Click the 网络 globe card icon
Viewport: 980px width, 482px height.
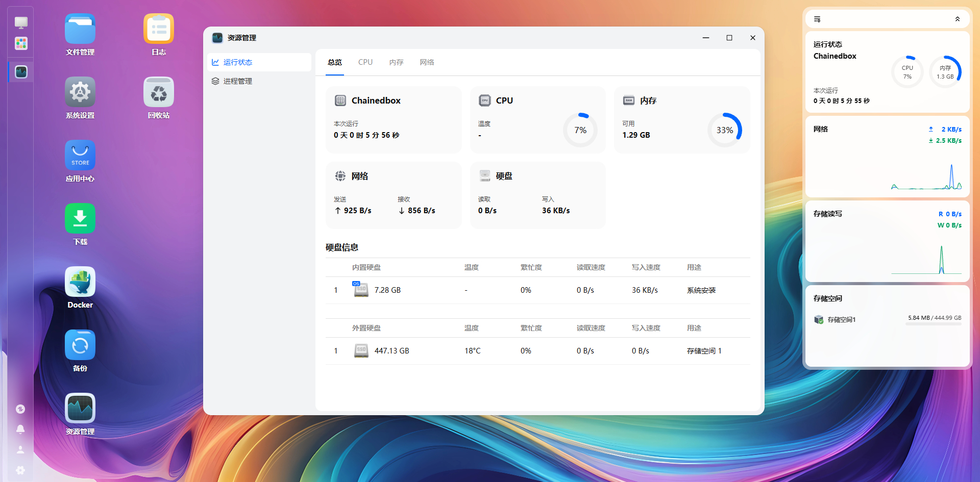340,176
